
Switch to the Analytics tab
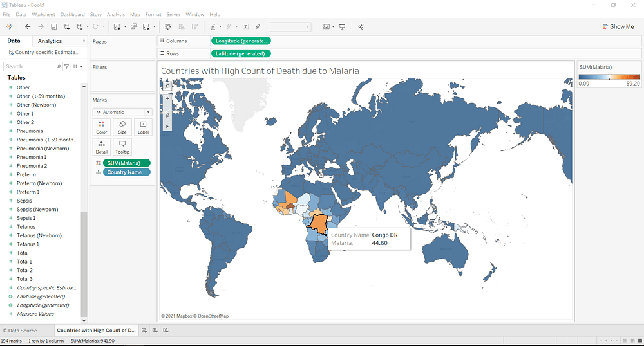[50, 41]
